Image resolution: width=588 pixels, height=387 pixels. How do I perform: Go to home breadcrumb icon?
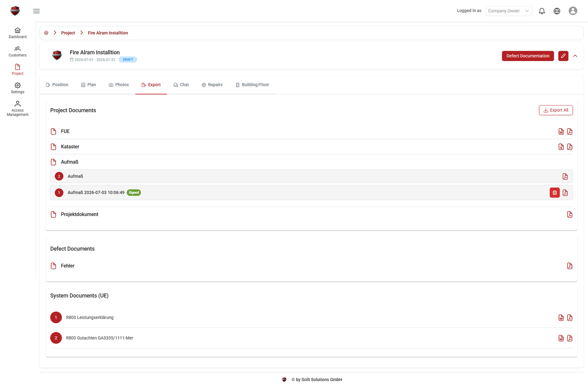coord(46,33)
